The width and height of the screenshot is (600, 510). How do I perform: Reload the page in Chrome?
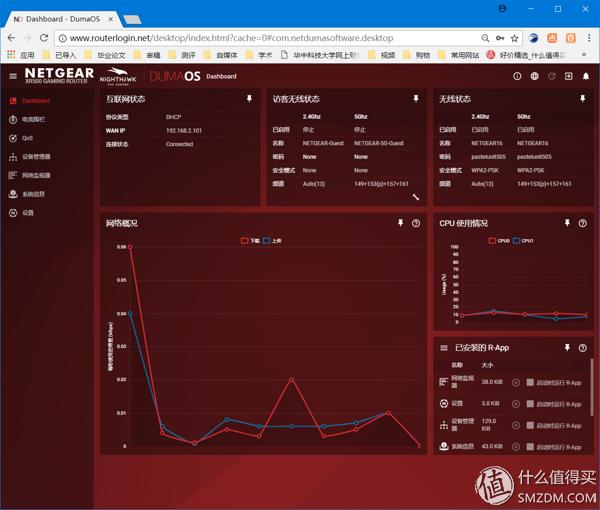(44, 38)
